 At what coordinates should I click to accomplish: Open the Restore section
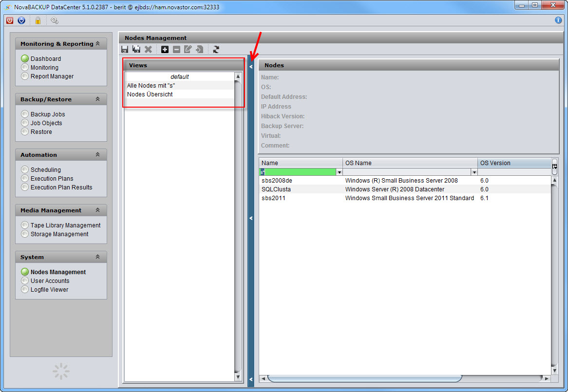click(x=36, y=132)
